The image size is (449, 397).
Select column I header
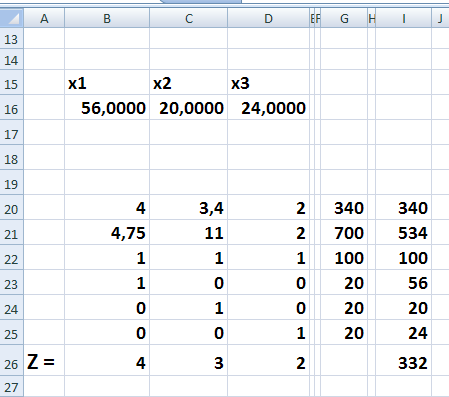click(x=403, y=18)
